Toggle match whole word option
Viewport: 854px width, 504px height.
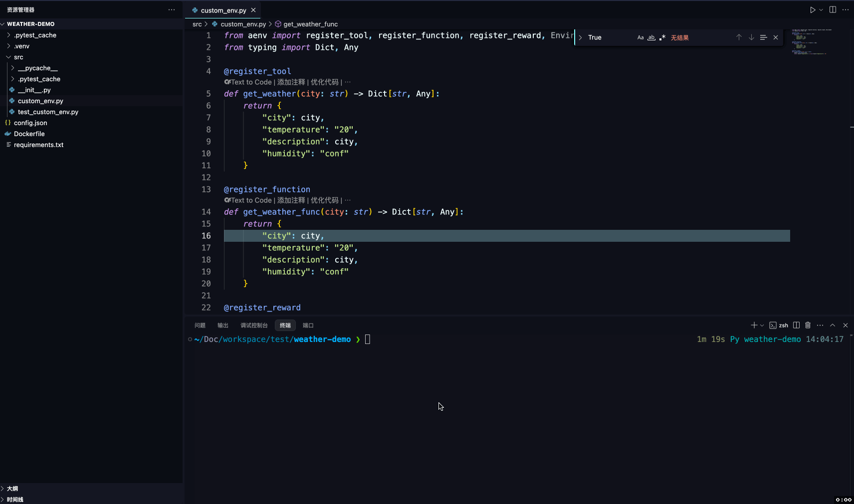click(x=651, y=37)
